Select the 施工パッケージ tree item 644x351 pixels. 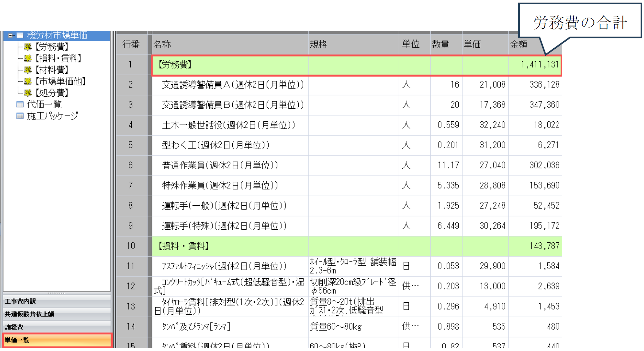coord(53,116)
